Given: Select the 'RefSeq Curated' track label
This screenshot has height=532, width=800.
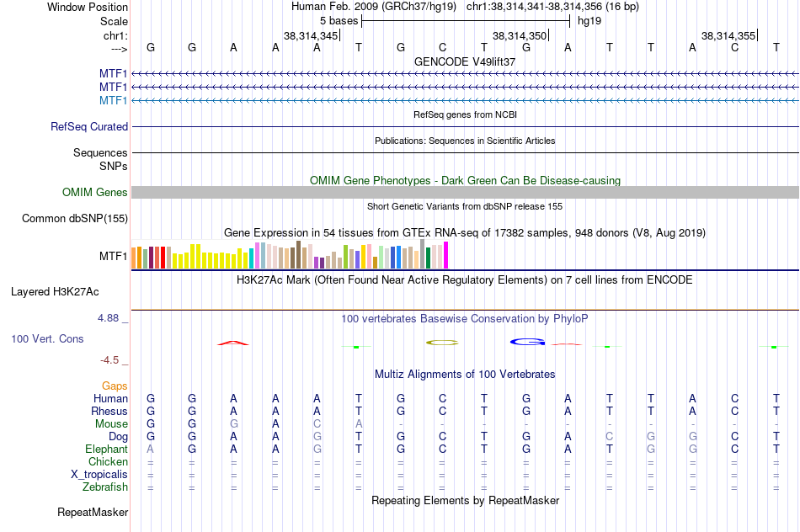Looking at the screenshot, I should (89, 126).
